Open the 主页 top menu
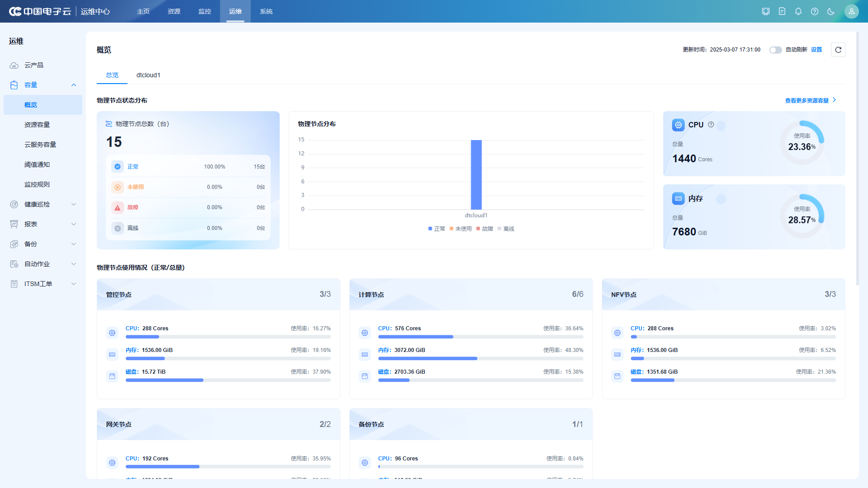Image resolution: width=868 pixels, height=488 pixels. (143, 11)
